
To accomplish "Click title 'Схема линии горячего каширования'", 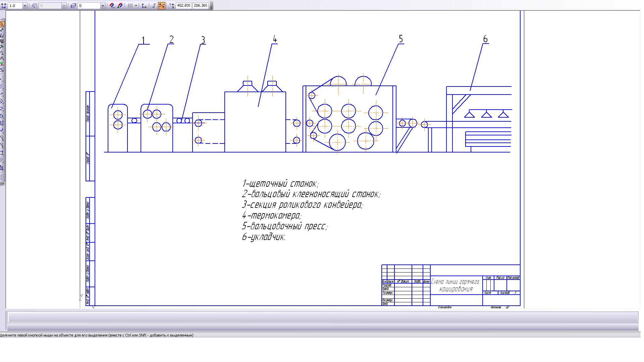I will pos(455,286).
